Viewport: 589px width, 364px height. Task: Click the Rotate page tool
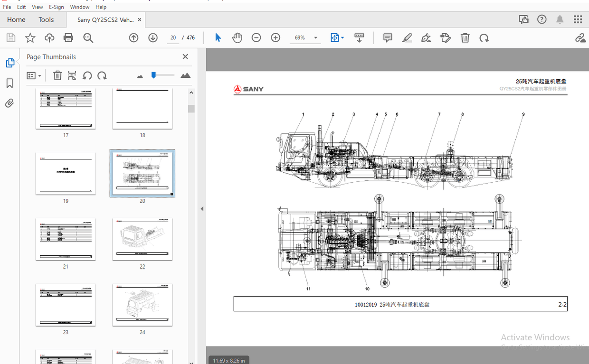pos(484,37)
